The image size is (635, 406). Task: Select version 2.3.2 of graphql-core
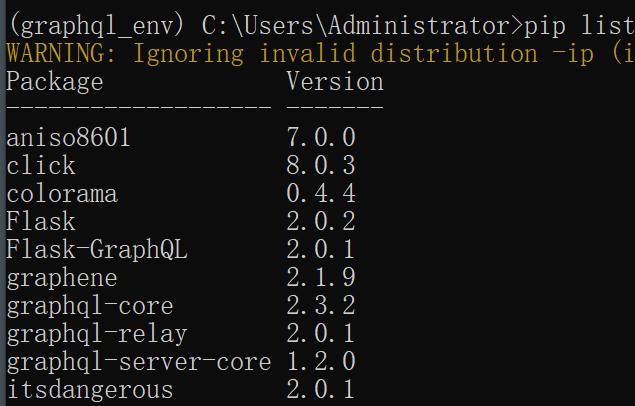(x=321, y=305)
